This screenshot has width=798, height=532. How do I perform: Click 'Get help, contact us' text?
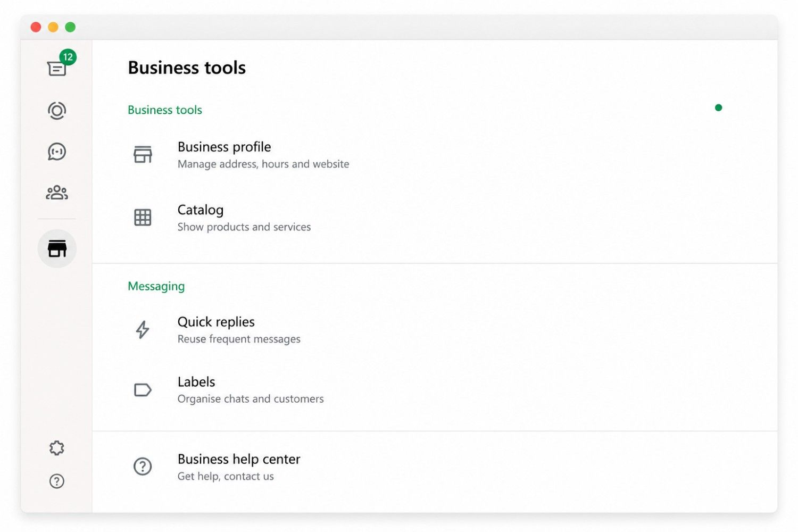coord(226,476)
